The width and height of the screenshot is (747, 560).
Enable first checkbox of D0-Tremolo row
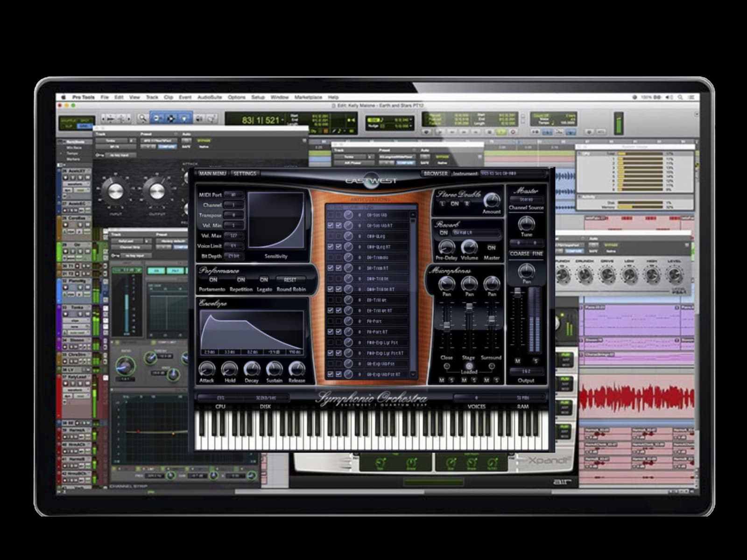pos(331,257)
